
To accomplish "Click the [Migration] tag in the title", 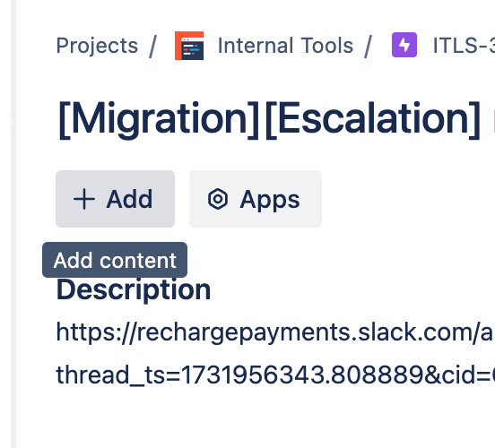I will (159, 119).
